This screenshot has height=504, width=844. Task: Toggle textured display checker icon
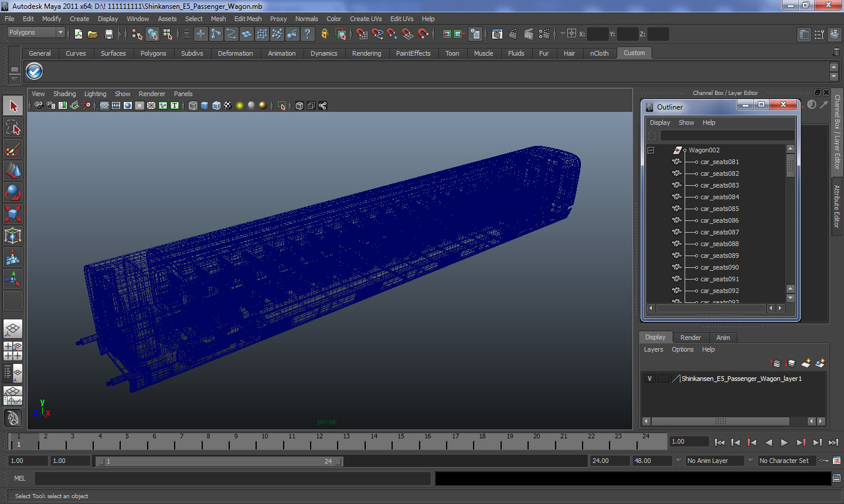(x=228, y=105)
